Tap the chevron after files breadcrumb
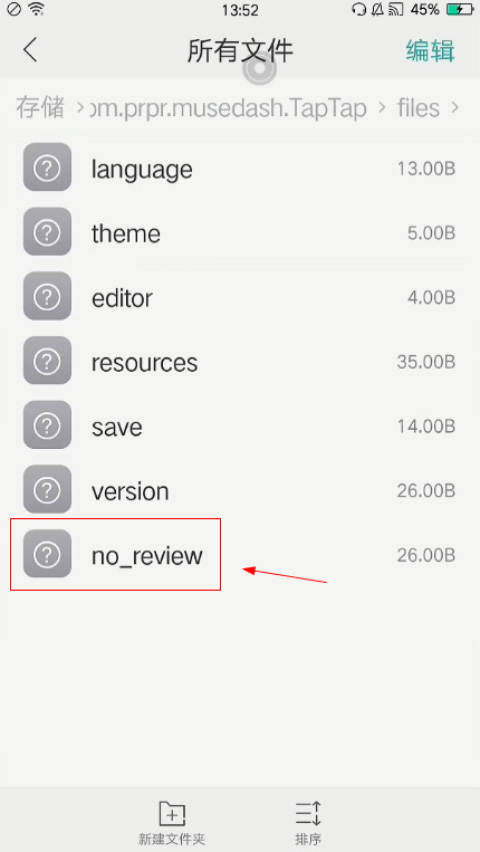The image size is (480, 852). (455, 108)
